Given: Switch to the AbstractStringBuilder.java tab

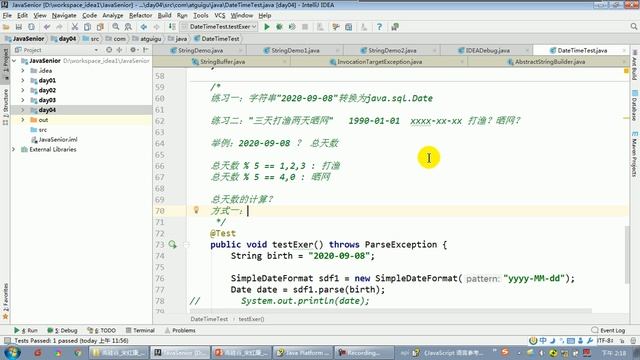Looking at the screenshot, I should point(549,62).
